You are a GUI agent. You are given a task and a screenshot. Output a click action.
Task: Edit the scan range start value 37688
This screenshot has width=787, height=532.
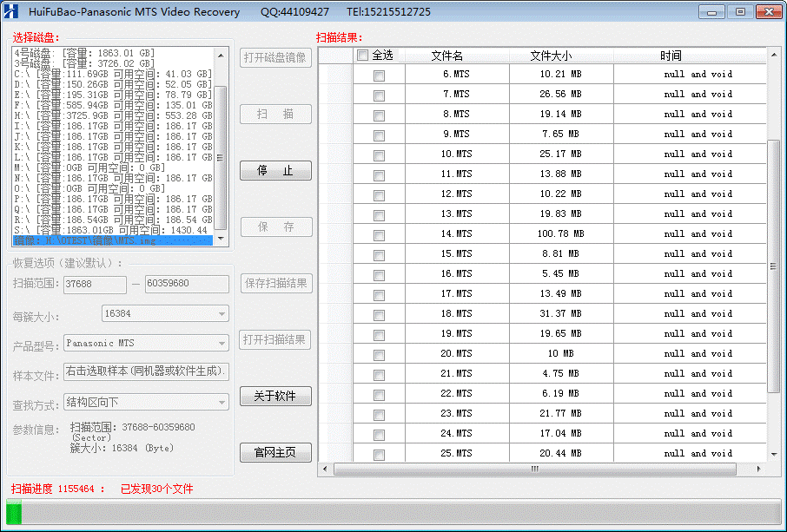[x=94, y=284]
